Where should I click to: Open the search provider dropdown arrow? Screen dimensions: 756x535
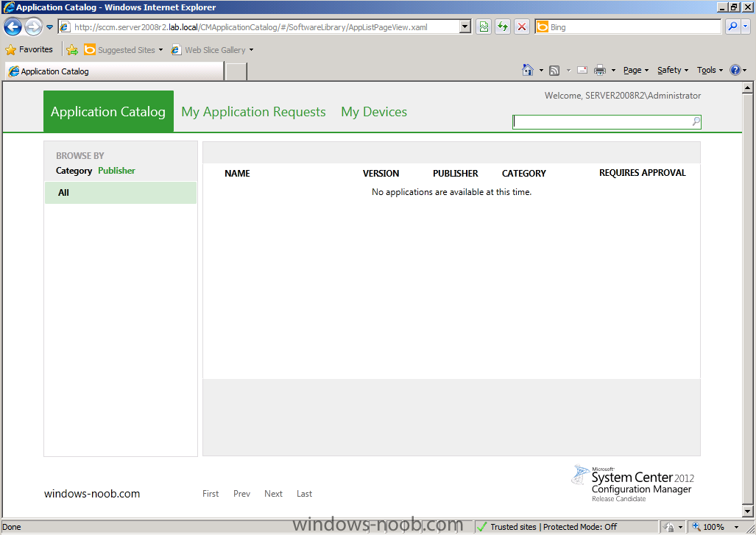pyautogui.click(x=746, y=26)
